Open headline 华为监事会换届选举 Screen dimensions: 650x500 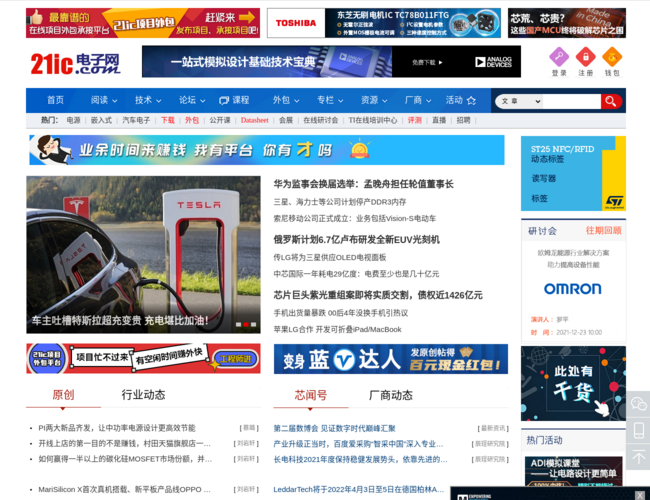pyautogui.click(x=364, y=184)
